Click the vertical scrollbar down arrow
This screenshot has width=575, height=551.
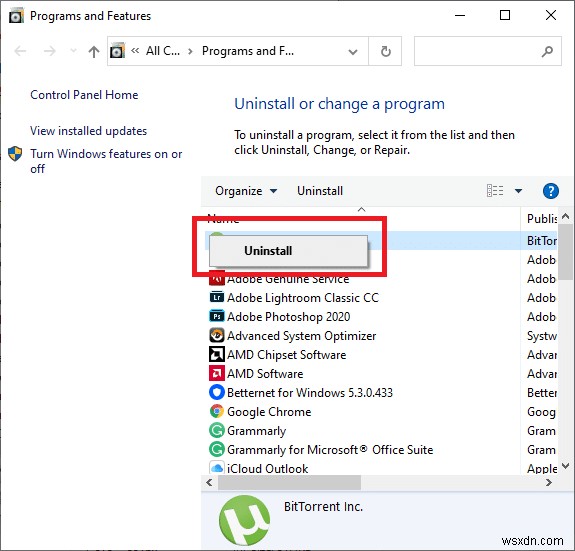[565, 466]
